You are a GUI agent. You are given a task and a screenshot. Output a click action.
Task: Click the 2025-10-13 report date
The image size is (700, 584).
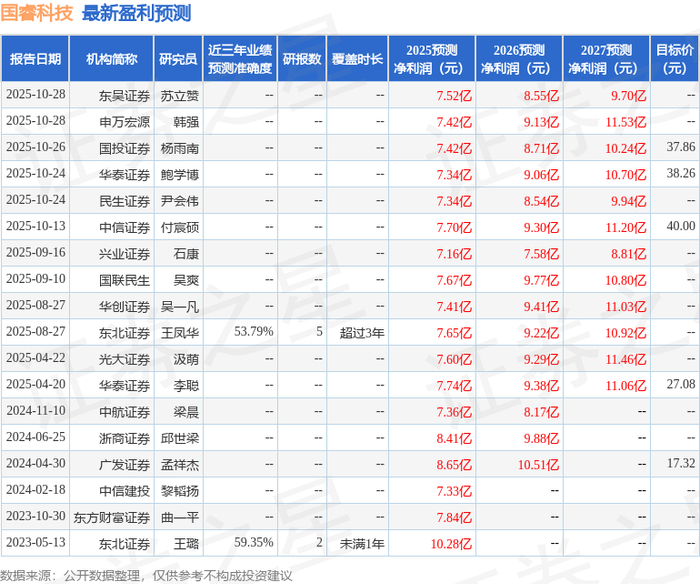click(x=36, y=226)
